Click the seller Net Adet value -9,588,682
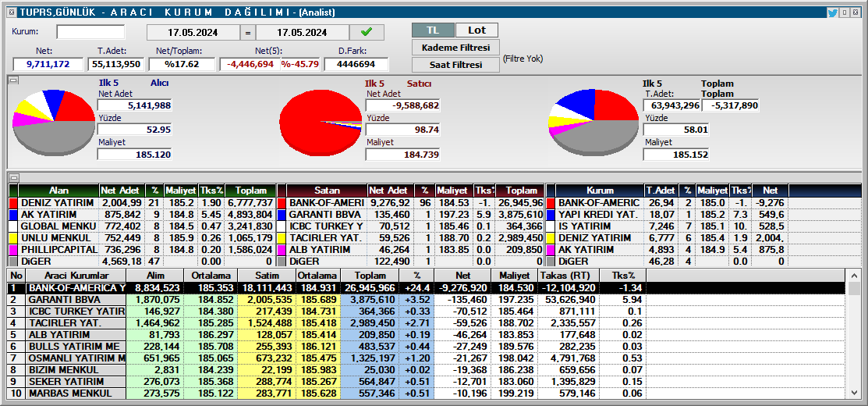The width and height of the screenshot is (868, 406). click(x=403, y=105)
